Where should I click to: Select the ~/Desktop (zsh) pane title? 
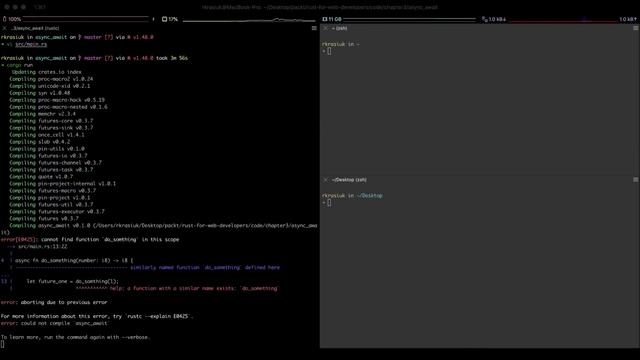point(349,180)
